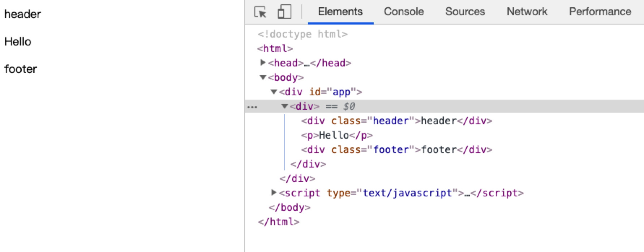Select the closing </html> tag row

279,222
